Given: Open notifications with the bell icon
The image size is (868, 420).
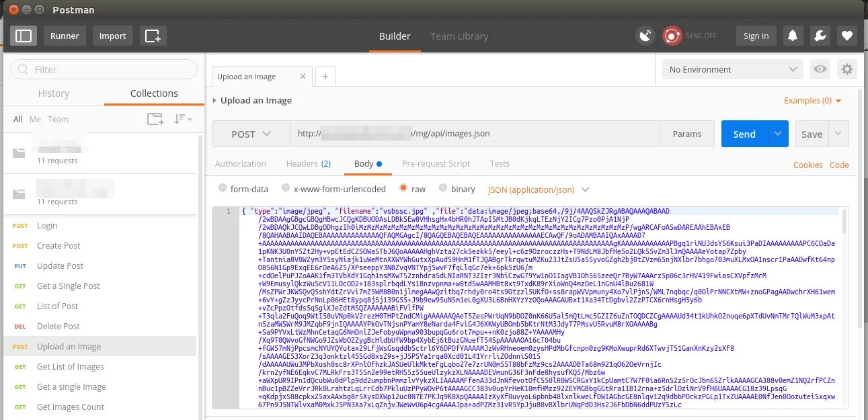Looking at the screenshot, I should [x=793, y=36].
